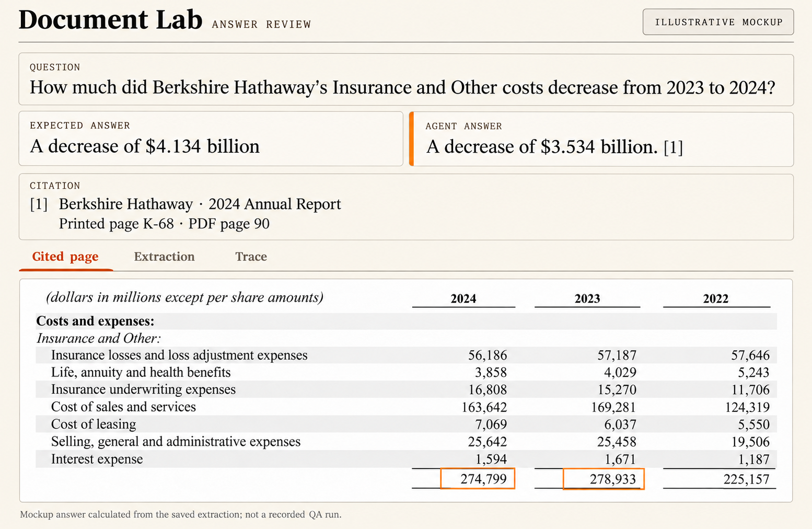This screenshot has height=529, width=812.
Task: Click Selling, general and administrative expenses label
Action: point(176,442)
